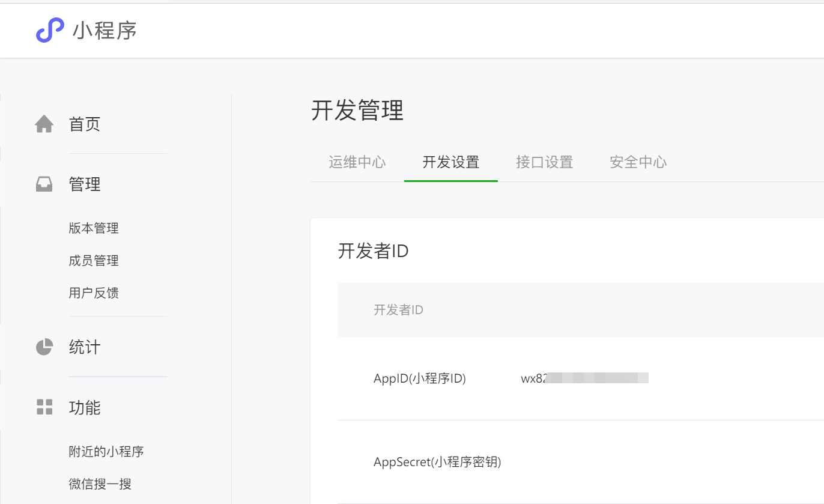Open the 首页 sidebar item
Image resolution: width=824 pixels, height=504 pixels.
(85, 124)
